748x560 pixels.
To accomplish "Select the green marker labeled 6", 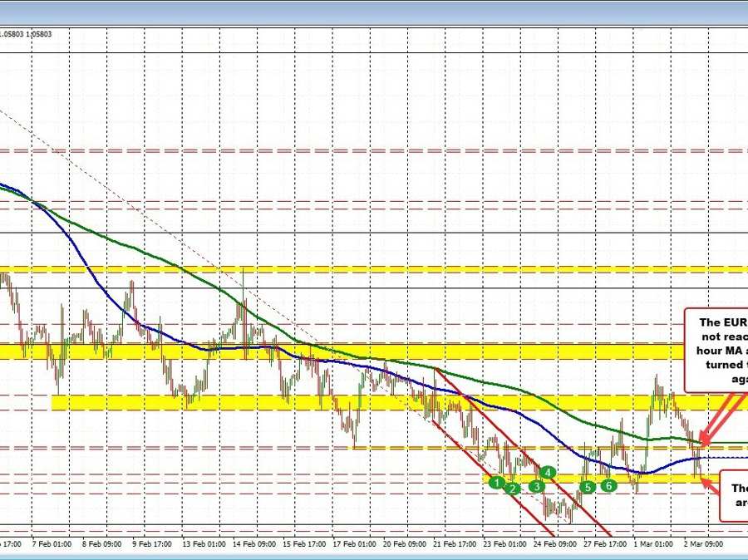I will [x=608, y=484].
